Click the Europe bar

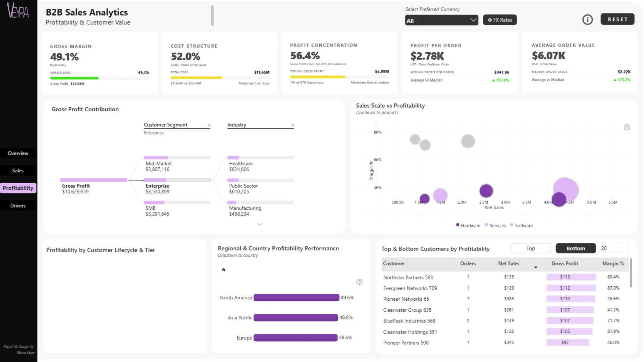tap(296, 338)
